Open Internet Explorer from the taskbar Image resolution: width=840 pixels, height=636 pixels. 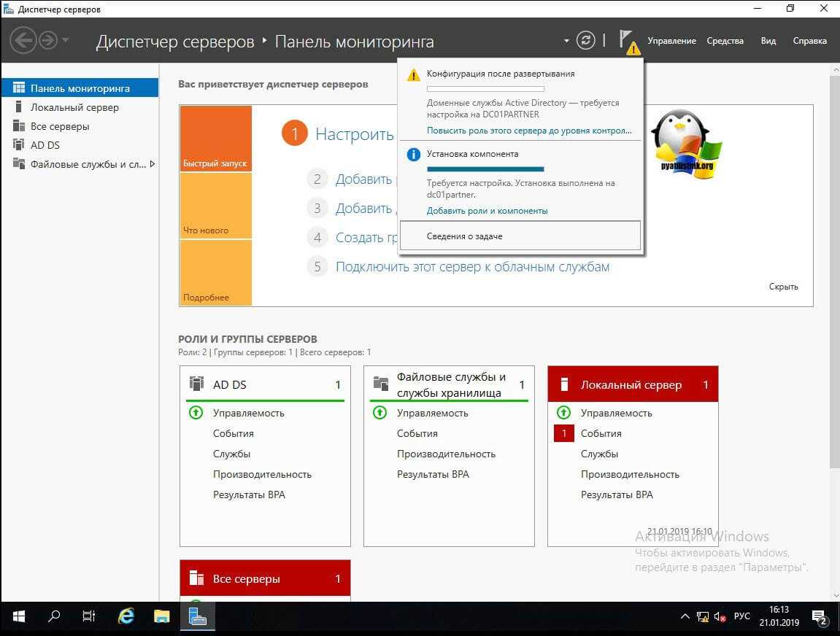coord(126,616)
